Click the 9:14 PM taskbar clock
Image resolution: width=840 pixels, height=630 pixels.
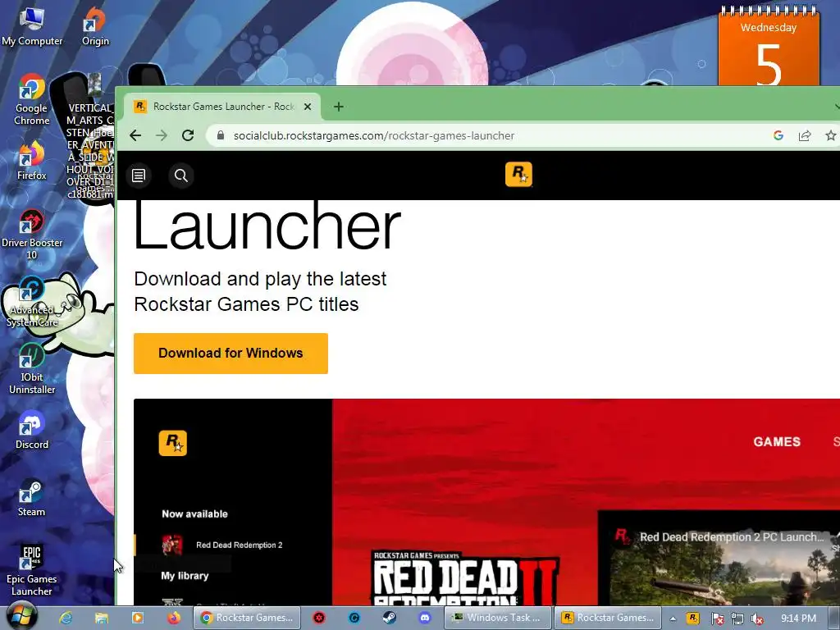pos(798,619)
